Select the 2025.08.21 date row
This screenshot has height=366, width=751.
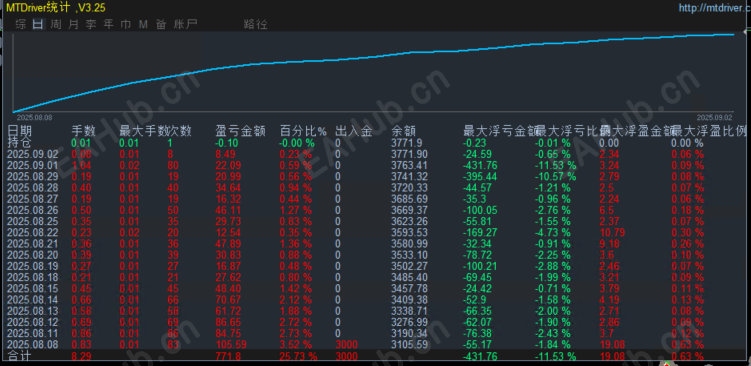pyautogui.click(x=33, y=243)
